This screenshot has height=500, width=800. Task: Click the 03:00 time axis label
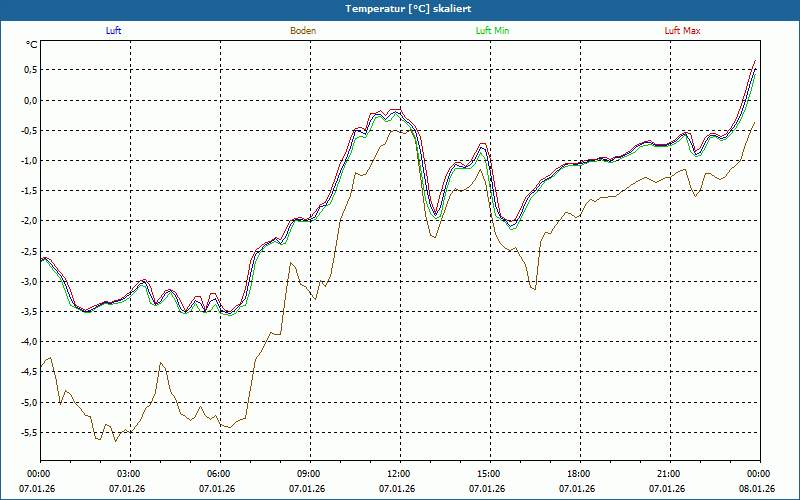(x=129, y=474)
